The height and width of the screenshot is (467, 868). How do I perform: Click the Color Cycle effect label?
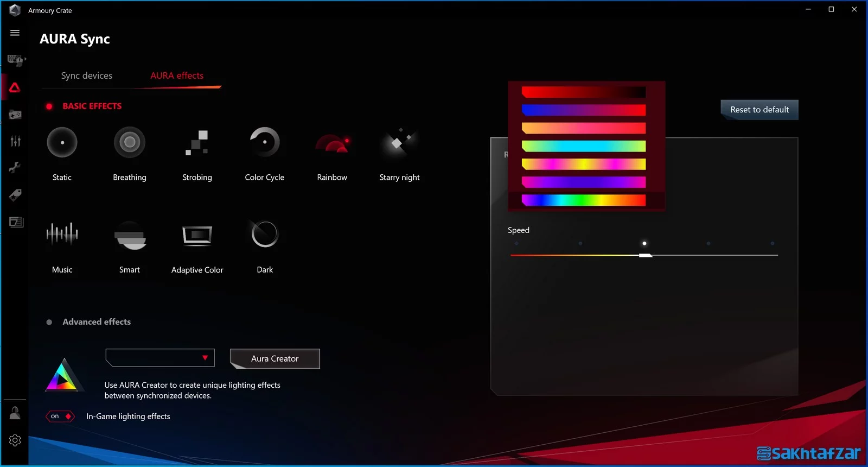tap(265, 178)
